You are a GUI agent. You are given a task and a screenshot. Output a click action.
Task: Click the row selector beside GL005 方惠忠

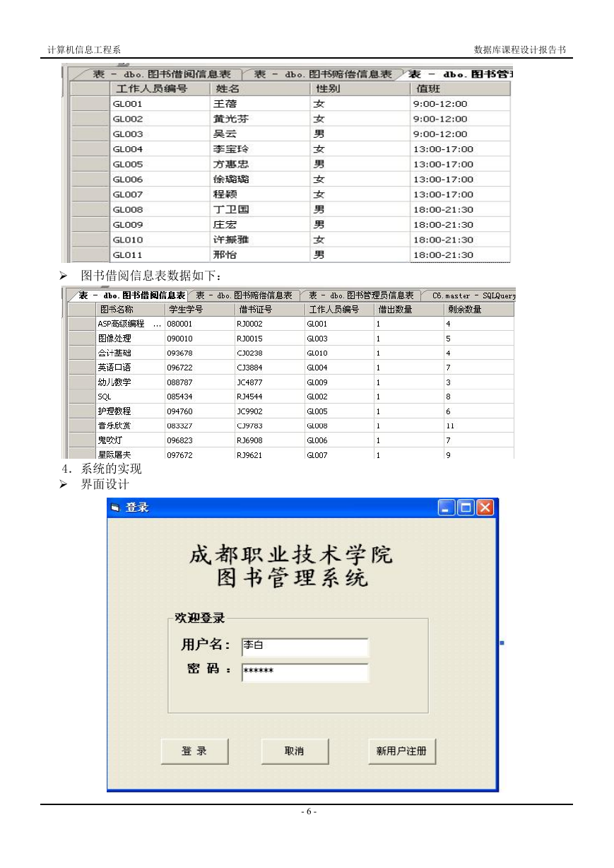(x=90, y=164)
